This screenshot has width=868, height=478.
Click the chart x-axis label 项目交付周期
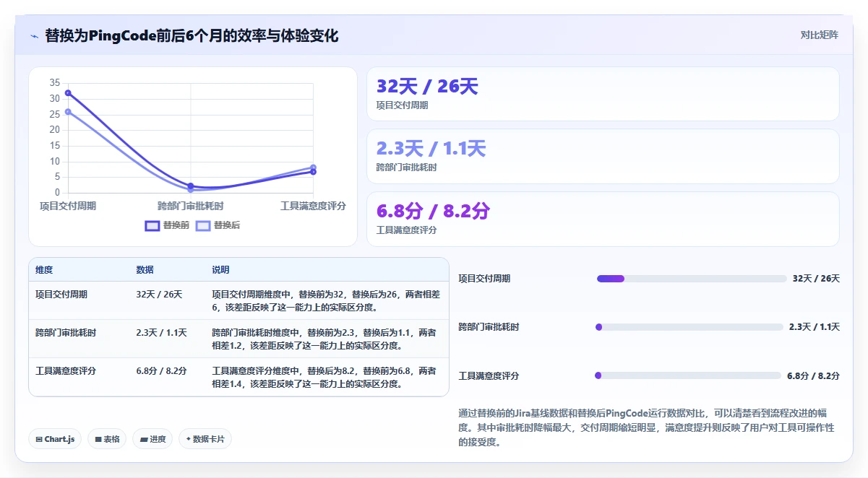pyautogui.click(x=68, y=206)
